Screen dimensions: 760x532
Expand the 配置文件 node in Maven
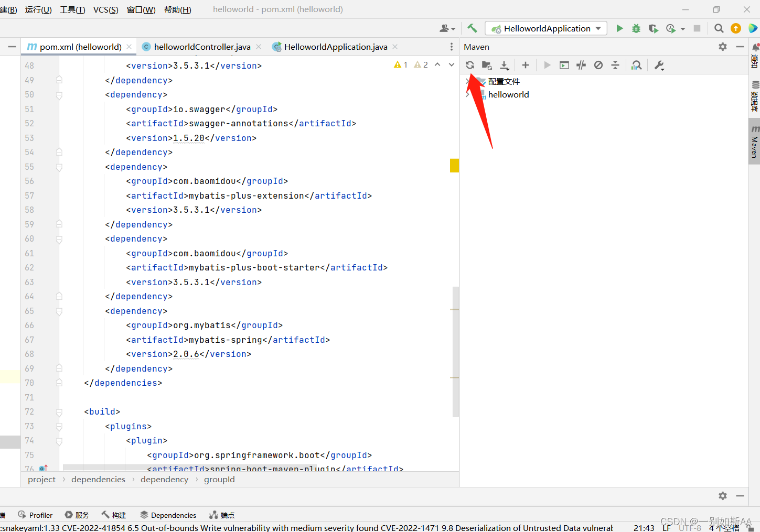point(467,81)
